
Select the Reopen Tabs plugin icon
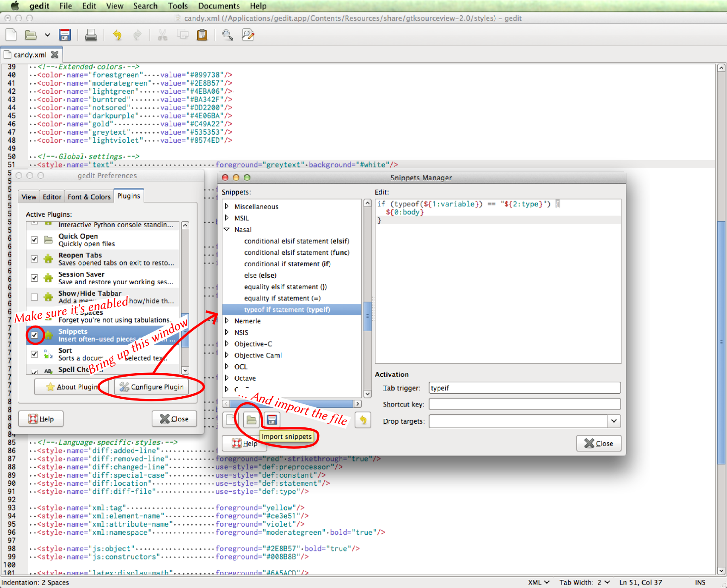click(49, 259)
